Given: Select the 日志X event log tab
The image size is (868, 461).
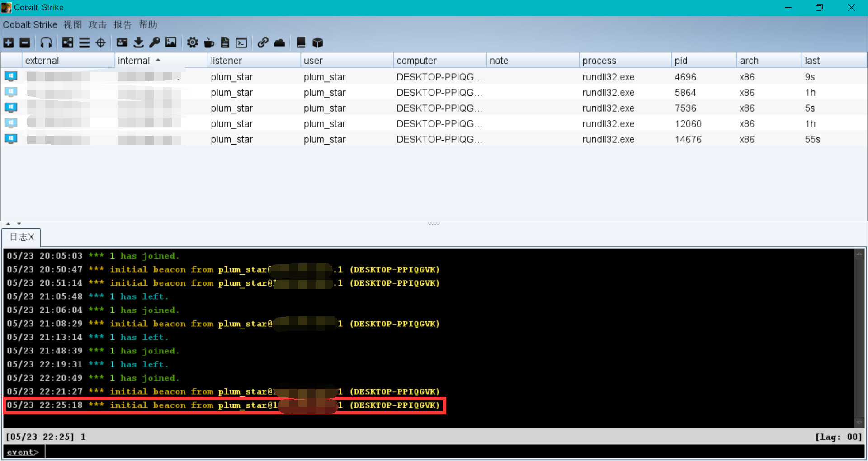Looking at the screenshot, I should 22,237.
